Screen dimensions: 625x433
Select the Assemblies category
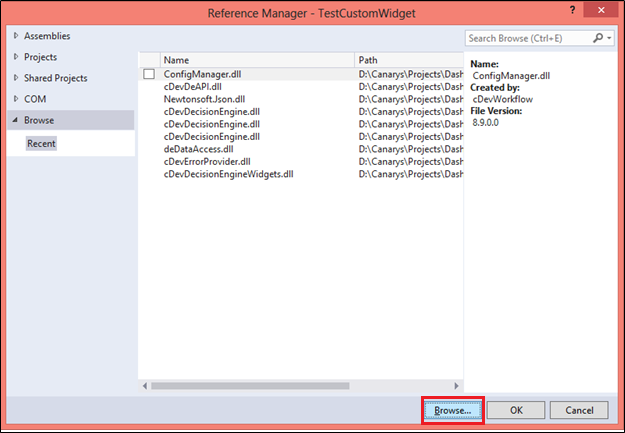tap(47, 36)
